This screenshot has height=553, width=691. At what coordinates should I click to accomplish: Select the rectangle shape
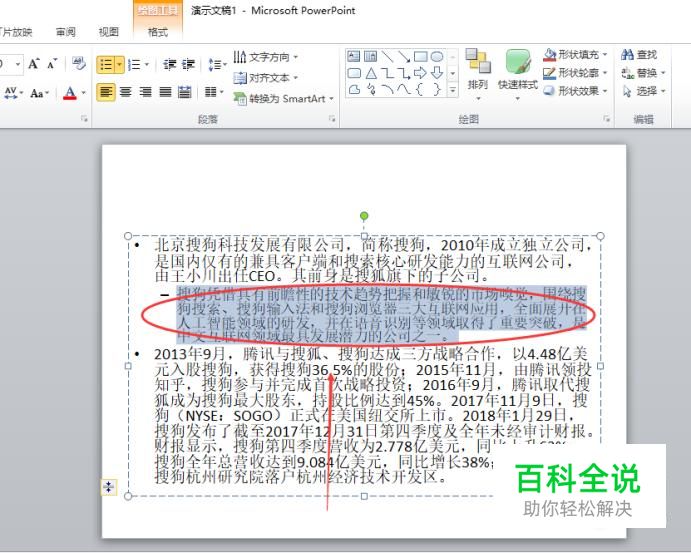(x=420, y=56)
